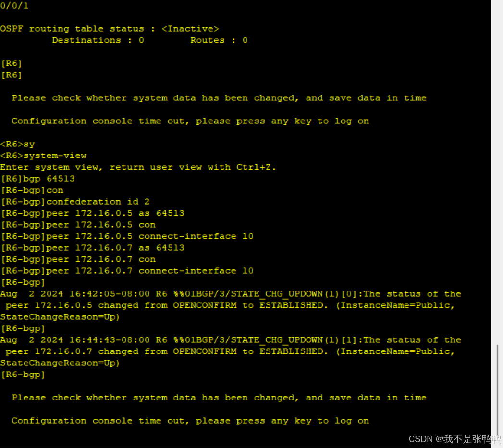Click the 'Destinations : 0' text
This screenshot has width=503, height=448.
coord(98,40)
